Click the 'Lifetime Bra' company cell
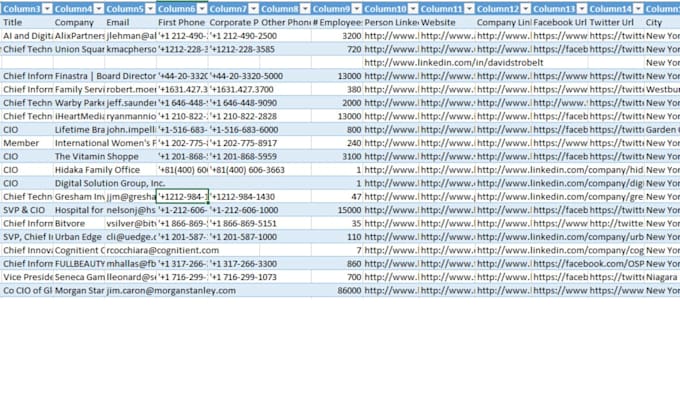 [79, 130]
